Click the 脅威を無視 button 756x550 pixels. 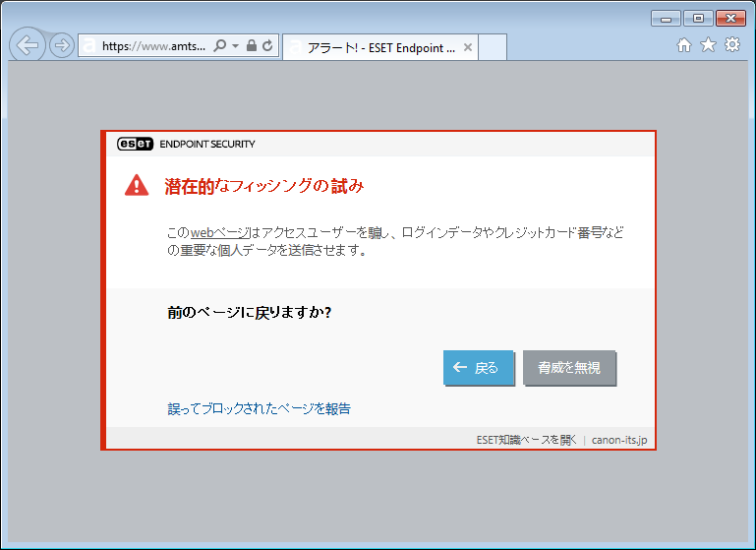point(569,368)
